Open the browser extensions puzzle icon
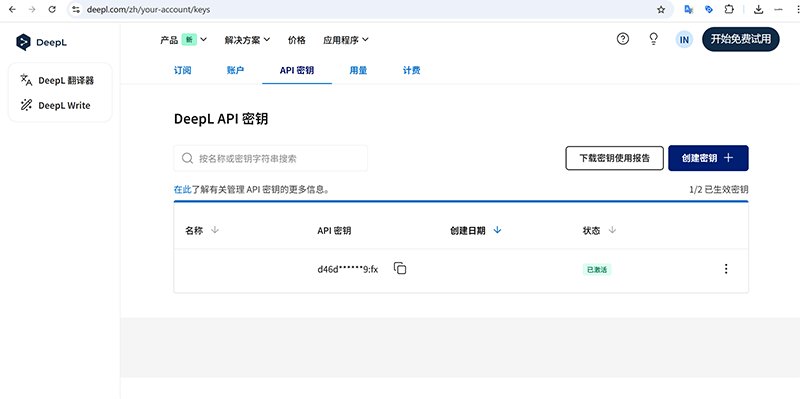This screenshot has height=399, width=800. click(x=729, y=9)
